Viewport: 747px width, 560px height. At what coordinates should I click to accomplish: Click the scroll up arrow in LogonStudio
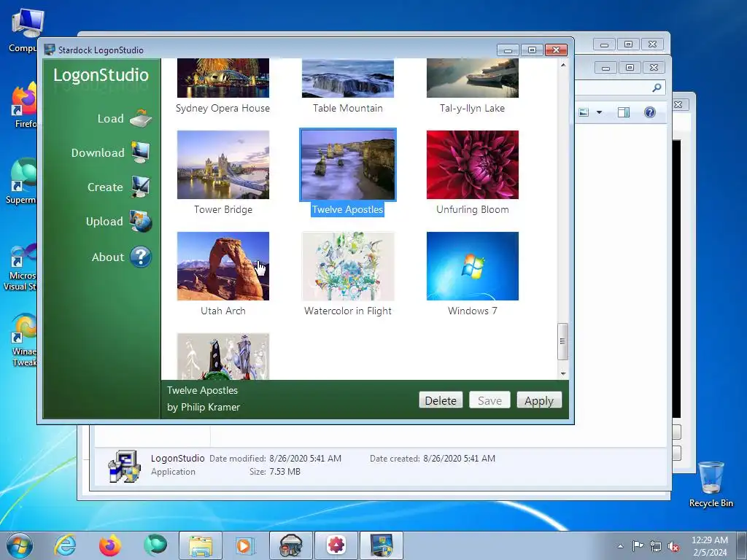pos(563,65)
